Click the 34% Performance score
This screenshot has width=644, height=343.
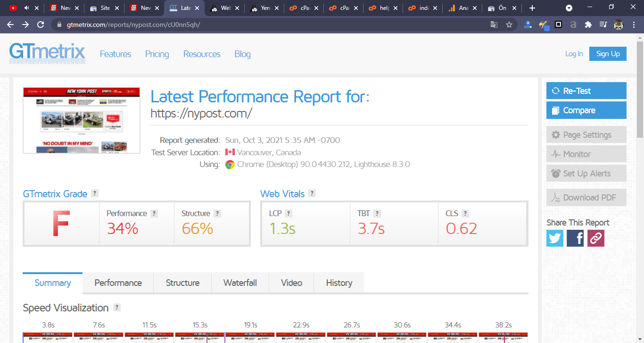point(123,229)
